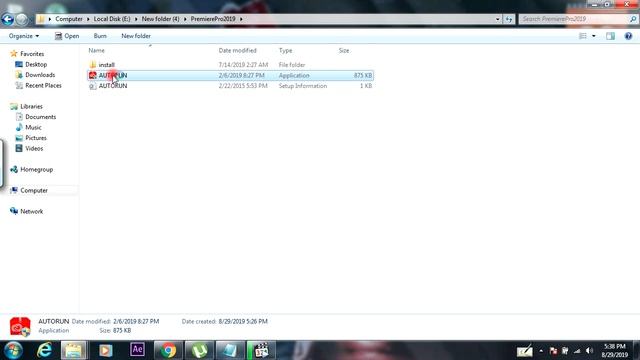Viewport: 640px width, 360px height.
Task: Sort by the Name column header
Action: click(96, 51)
